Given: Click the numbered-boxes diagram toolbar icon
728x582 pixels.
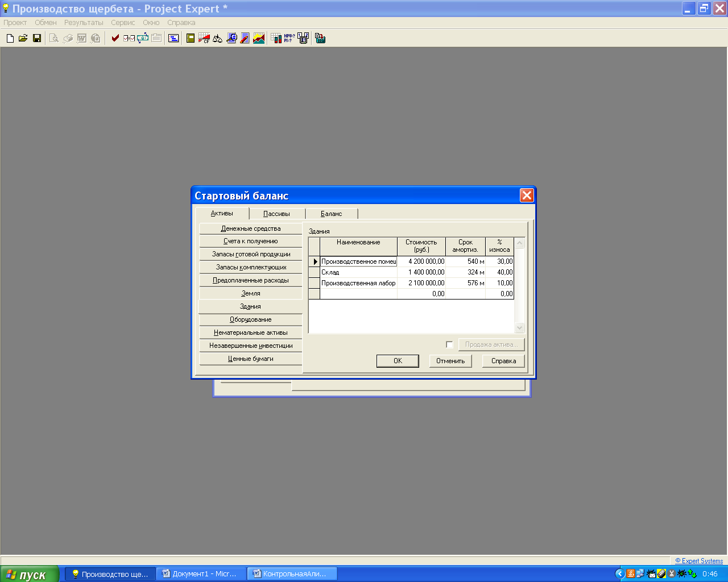Looking at the screenshot, I should (303, 38).
